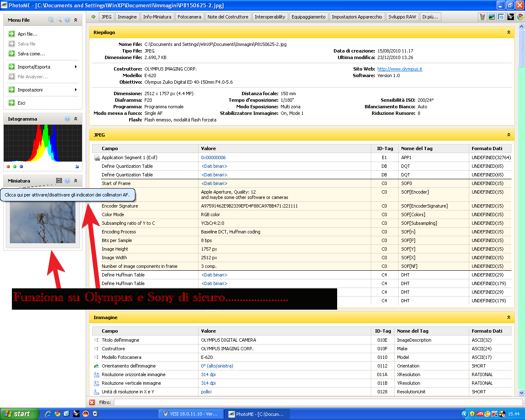Click the pollici unit value

206,392
